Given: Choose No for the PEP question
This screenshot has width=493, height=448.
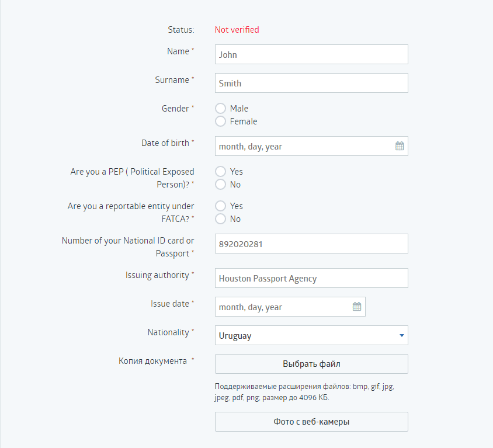Looking at the screenshot, I should pos(220,184).
